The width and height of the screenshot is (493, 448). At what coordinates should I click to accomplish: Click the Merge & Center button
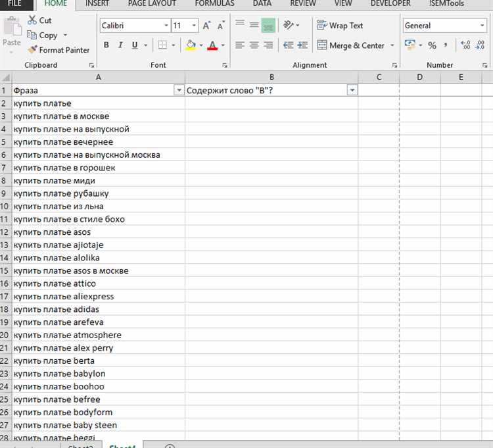click(350, 45)
